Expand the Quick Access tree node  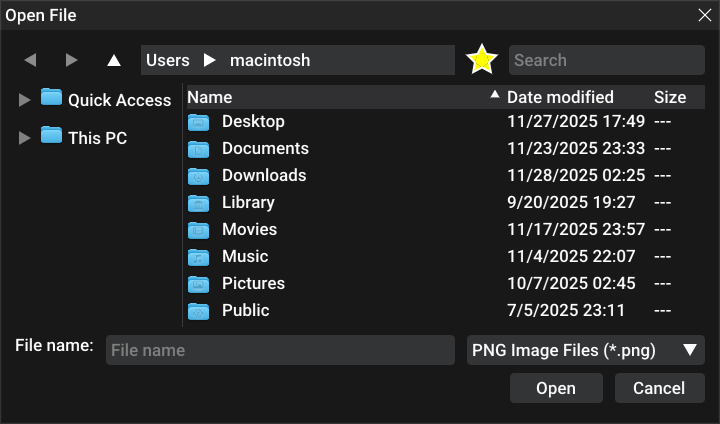[x=25, y=100]
